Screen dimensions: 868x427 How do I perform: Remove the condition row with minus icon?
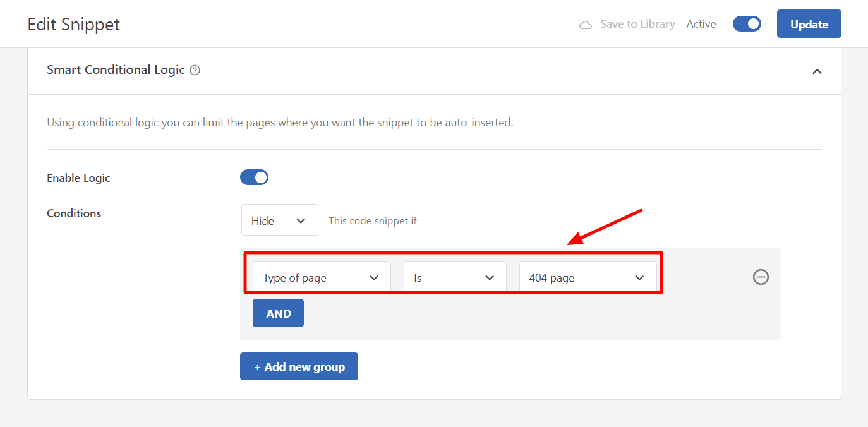tap(761, 277)
